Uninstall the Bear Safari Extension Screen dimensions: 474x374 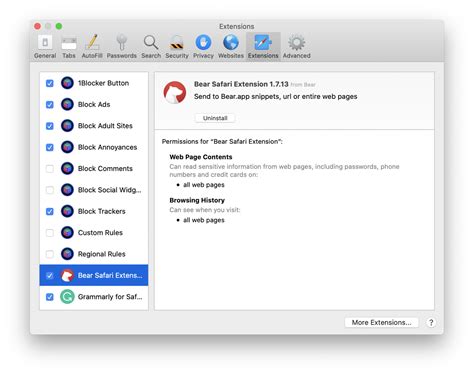click(x=215, y=118)
